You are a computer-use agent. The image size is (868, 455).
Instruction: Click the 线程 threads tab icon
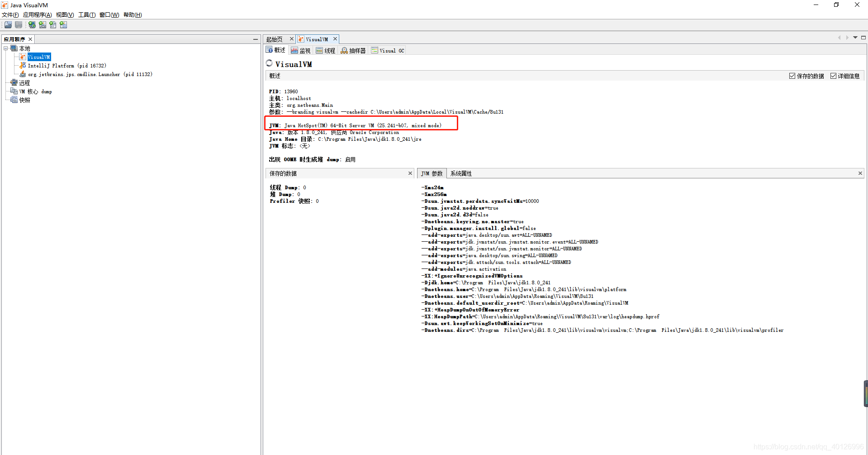coord(319,50)
